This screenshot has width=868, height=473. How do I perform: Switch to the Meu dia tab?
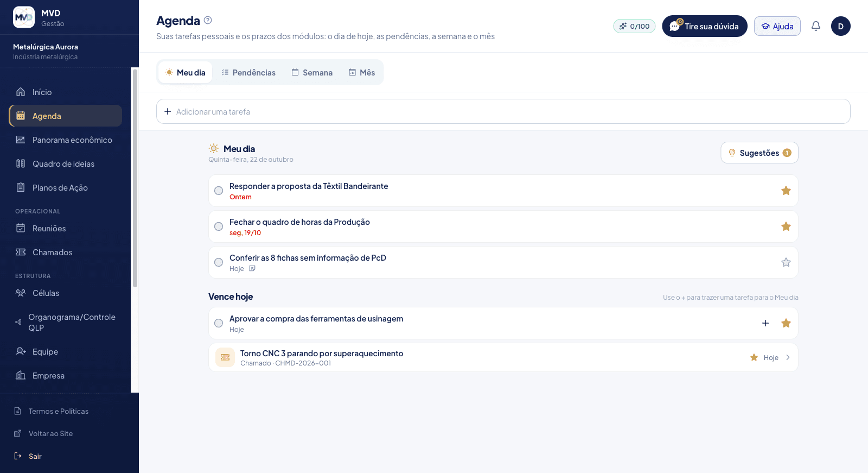pyautogui.click(x=185, y=72)
